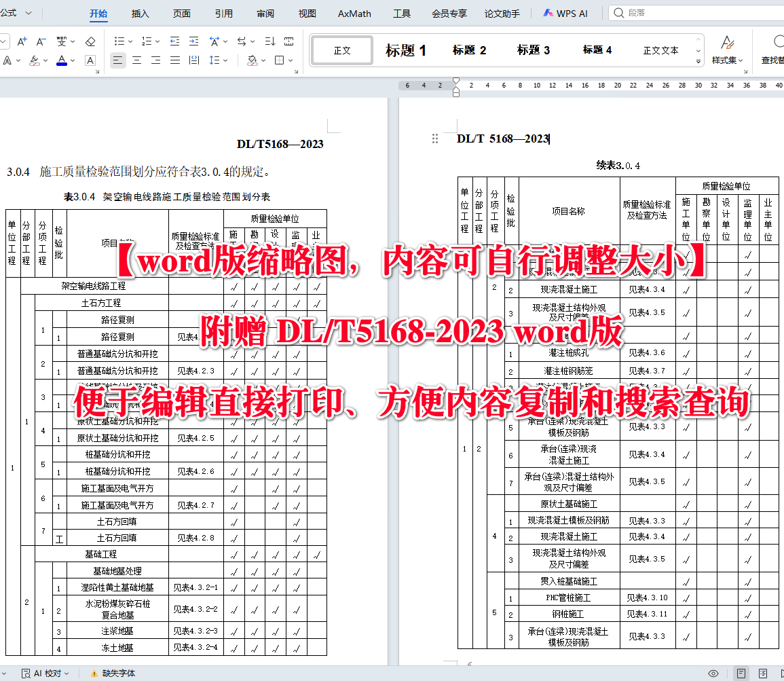Apply the 标题 1 style

tap(405, 50)
